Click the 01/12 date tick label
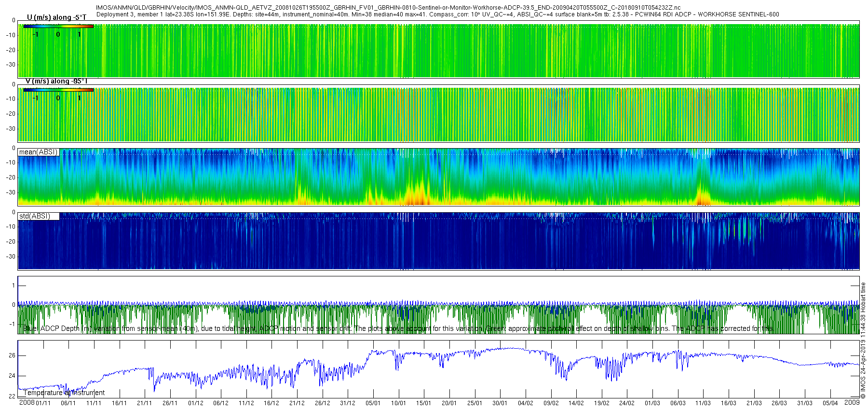Viewport: 868px width, 410px height. [195, 403]
